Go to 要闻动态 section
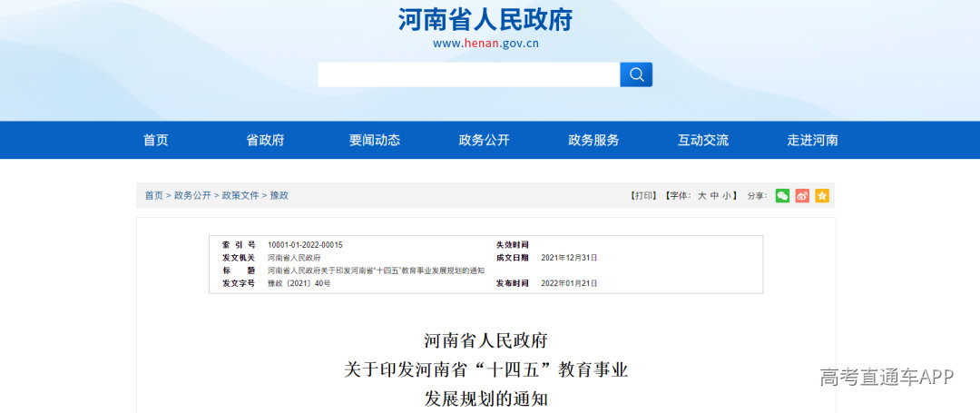Viewport: 980px width, 413px height. (375, 140)
